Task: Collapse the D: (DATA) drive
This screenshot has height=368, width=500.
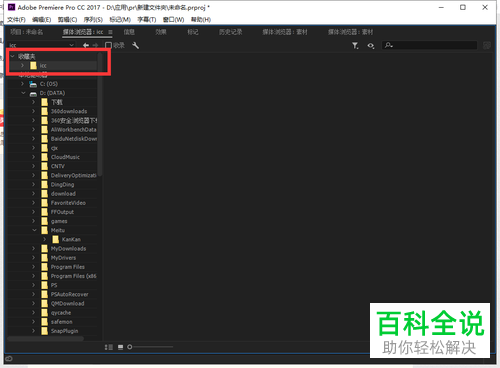Action: tap(23, 93)
